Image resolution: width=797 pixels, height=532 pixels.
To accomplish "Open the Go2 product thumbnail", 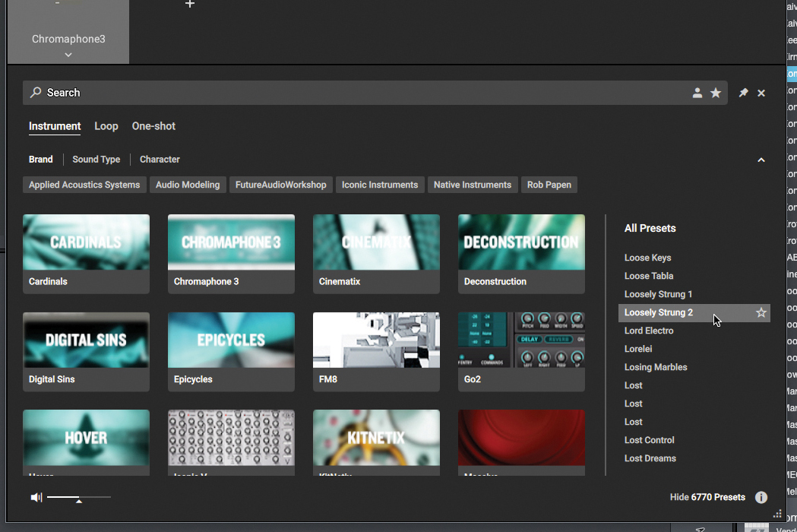I will (x=521, y=351).
